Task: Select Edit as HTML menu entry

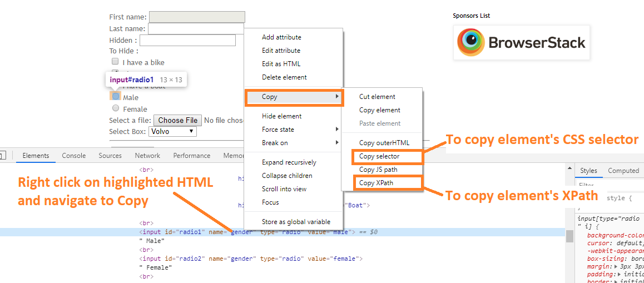Action: point(293,64)
